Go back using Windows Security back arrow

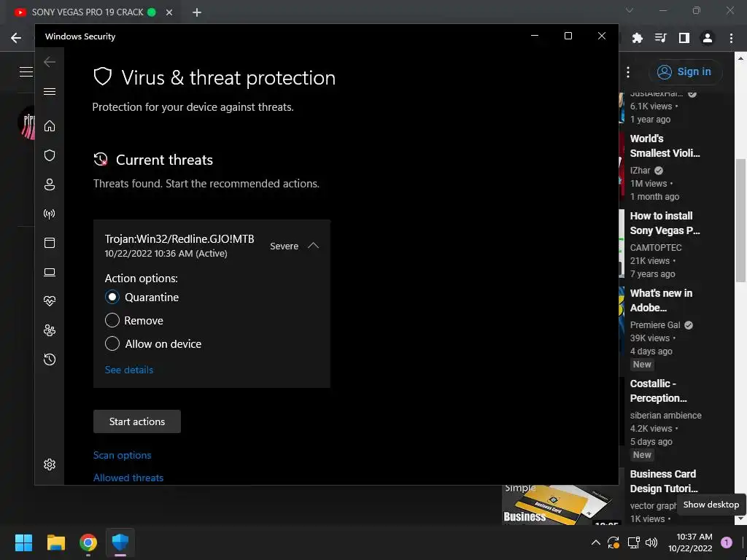pyautogui.click(x=50, y=62)
